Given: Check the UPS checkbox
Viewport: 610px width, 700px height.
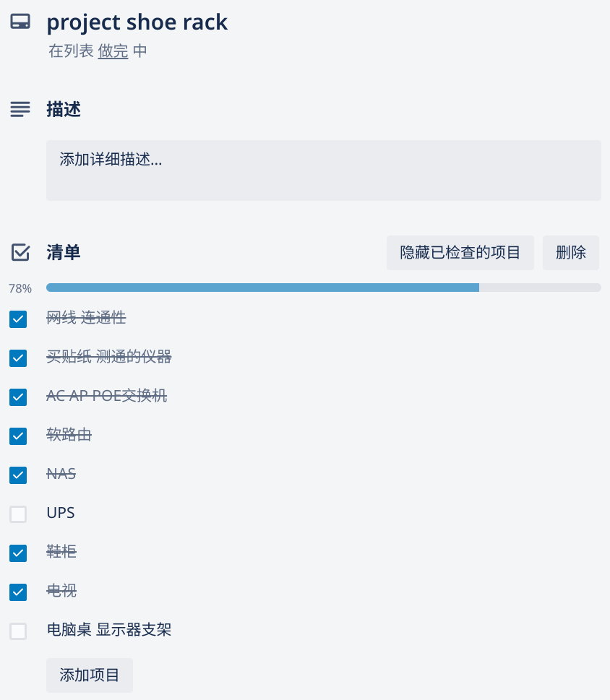Looking at the screenshot, I should tap(18, 514).
